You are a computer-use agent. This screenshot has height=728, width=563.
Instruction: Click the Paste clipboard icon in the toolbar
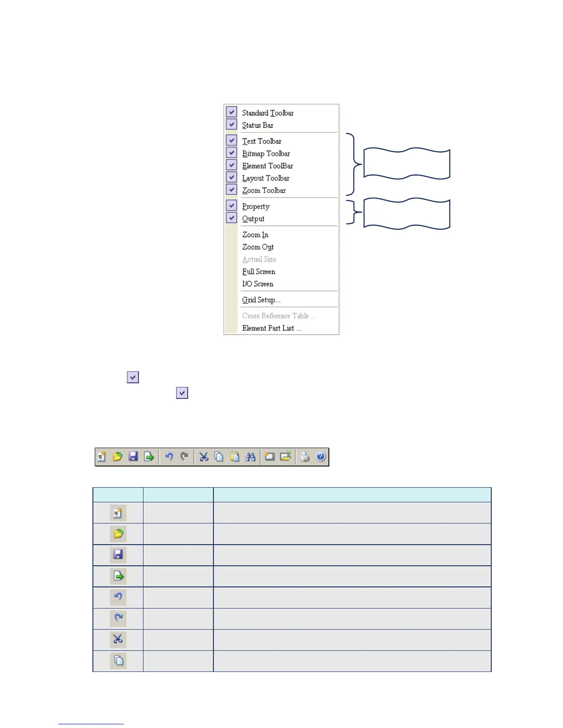235,457
